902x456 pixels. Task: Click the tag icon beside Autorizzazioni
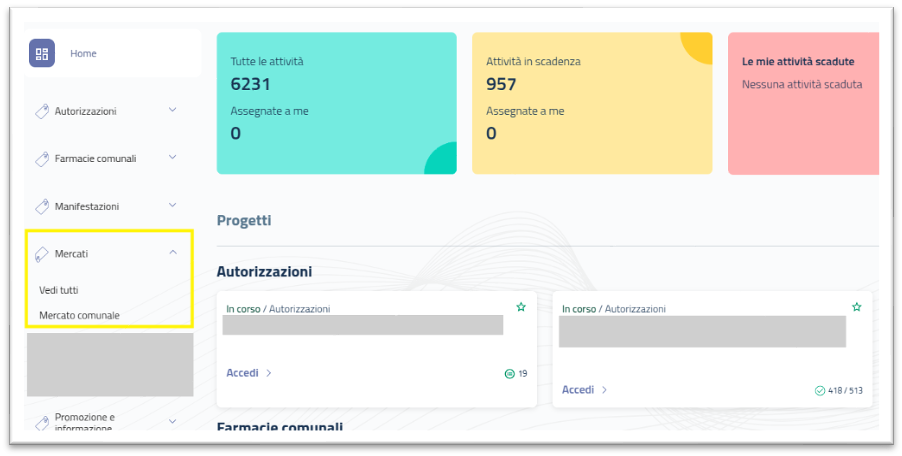point(42,111)
